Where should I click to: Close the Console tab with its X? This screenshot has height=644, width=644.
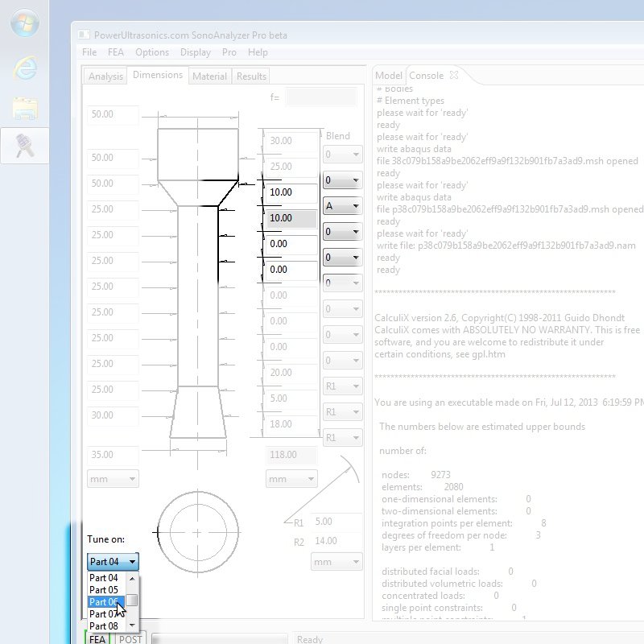454,75
